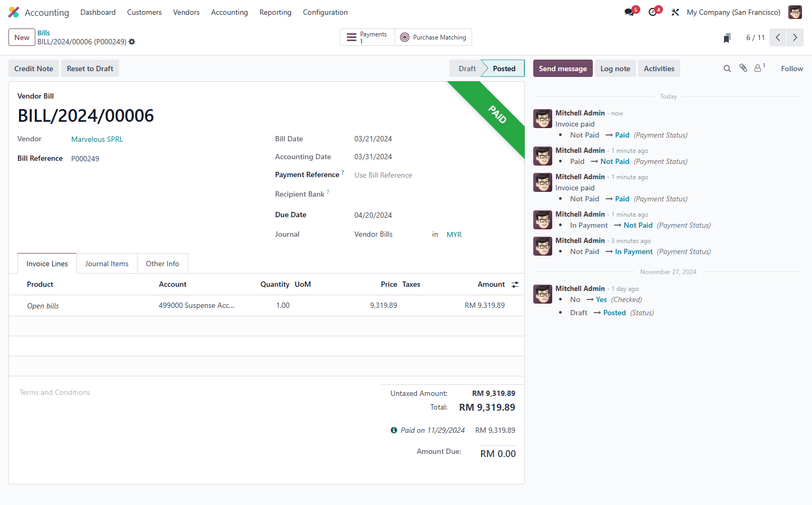Click the Credit Note button
Image resolution: width=812 pixels, height=505 pixels.
(x=34, y=69)
